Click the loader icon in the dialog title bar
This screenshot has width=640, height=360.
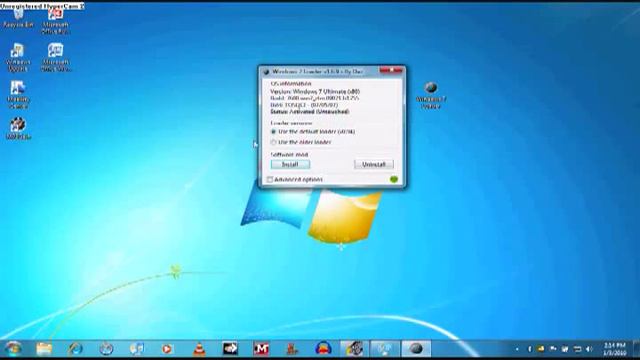tap(266, 71)
